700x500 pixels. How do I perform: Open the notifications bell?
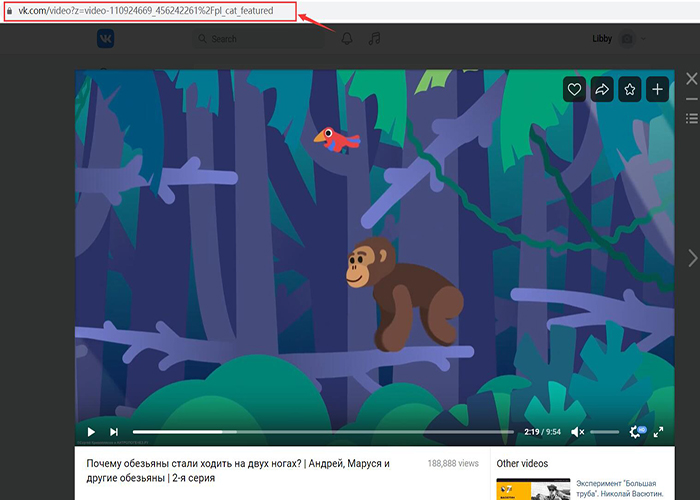click(347, 39)
